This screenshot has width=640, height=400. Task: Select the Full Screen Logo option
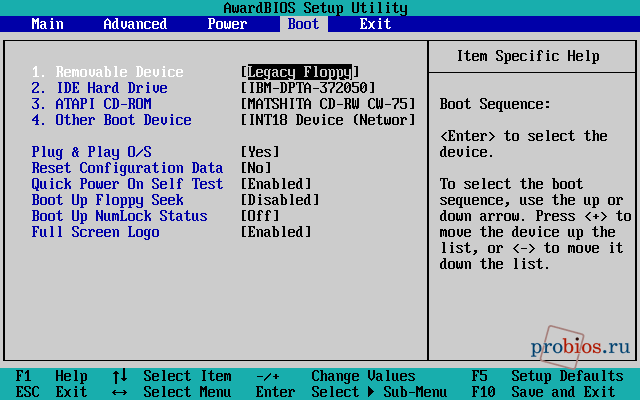(96, 232)
